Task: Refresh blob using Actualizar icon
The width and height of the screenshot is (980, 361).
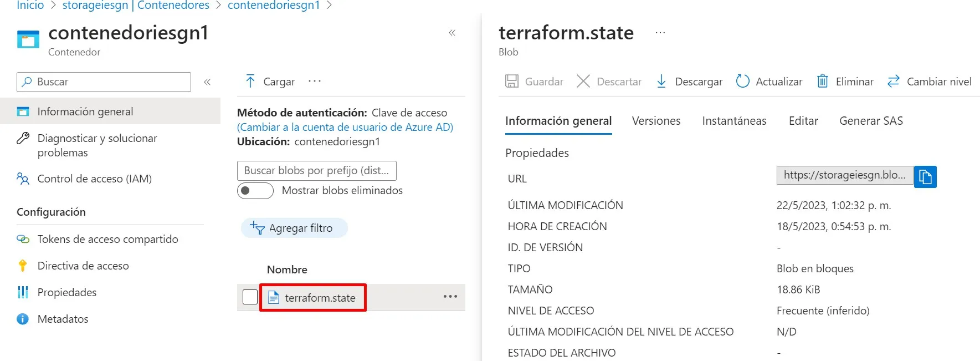Action: point(742,82)
